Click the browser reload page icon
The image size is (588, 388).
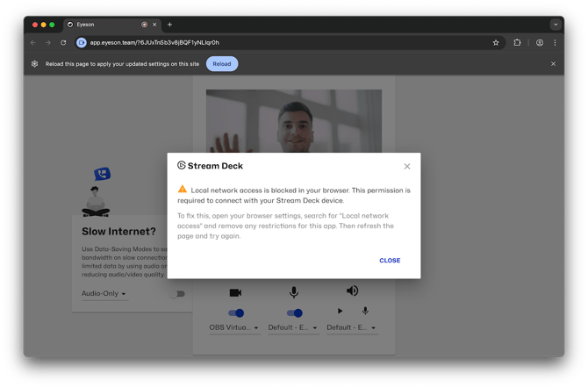point(63,42)
